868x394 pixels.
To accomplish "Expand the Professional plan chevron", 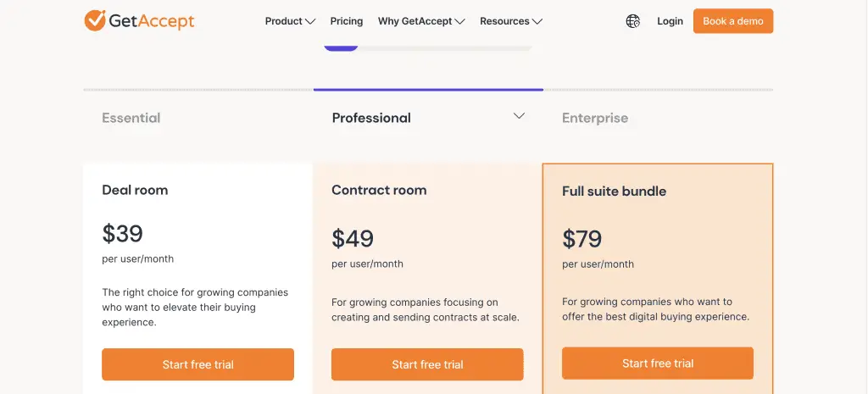I will tap(519, 115).
